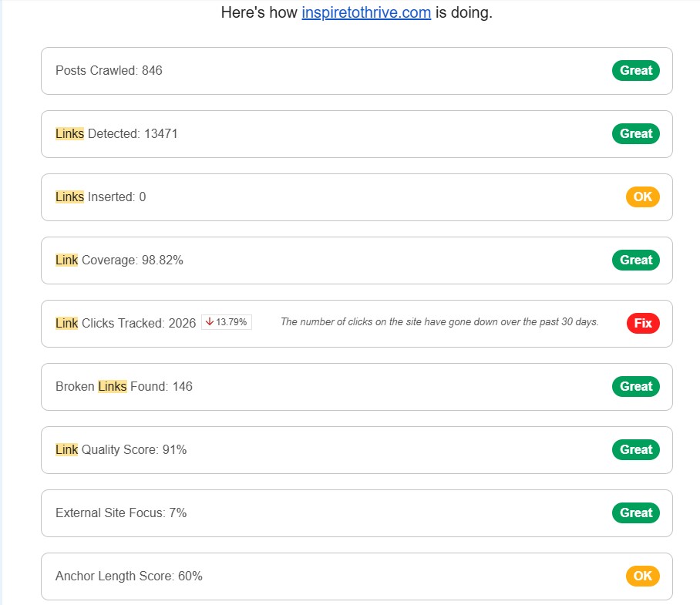Image resolution: width=700 pixels, height=605 pixels.
Task: Click the Great badge for Posts Crawled
Action: click(x=635, y=70)
